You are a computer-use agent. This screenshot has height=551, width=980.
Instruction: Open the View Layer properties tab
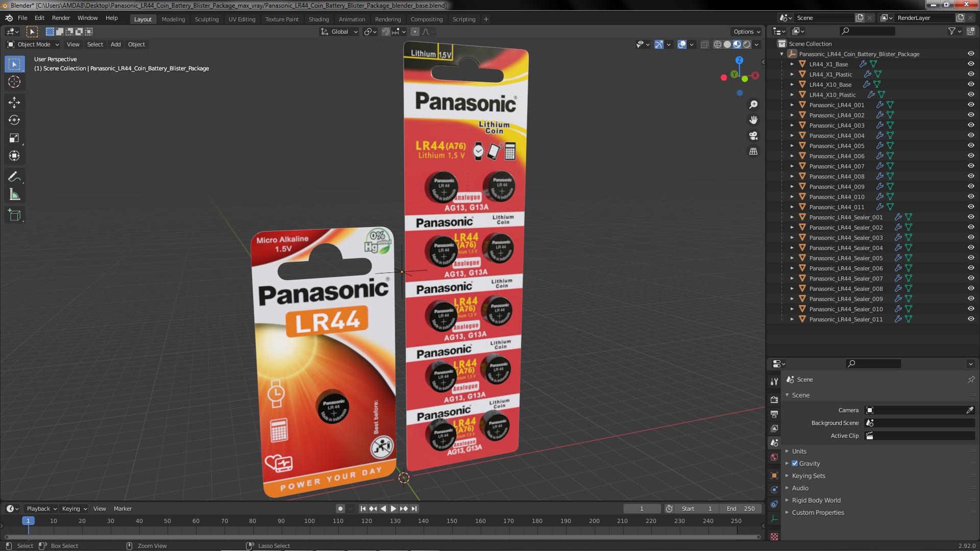774,428
